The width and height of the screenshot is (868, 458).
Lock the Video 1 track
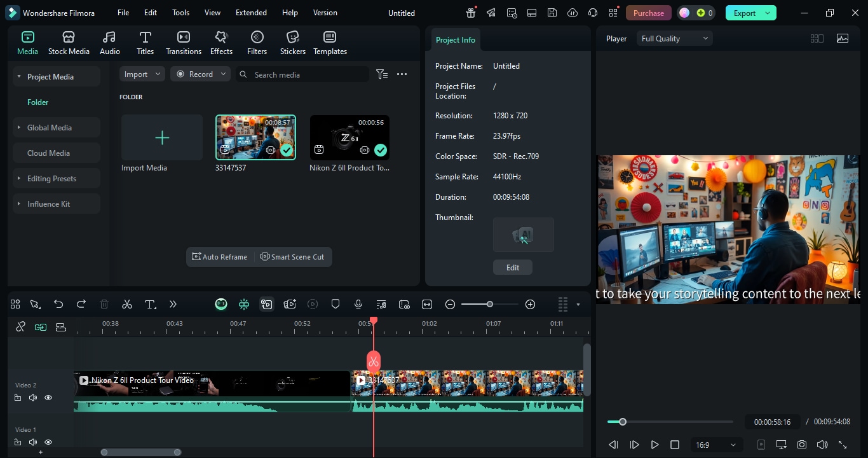pyautogui.click(x=18, y=442)
